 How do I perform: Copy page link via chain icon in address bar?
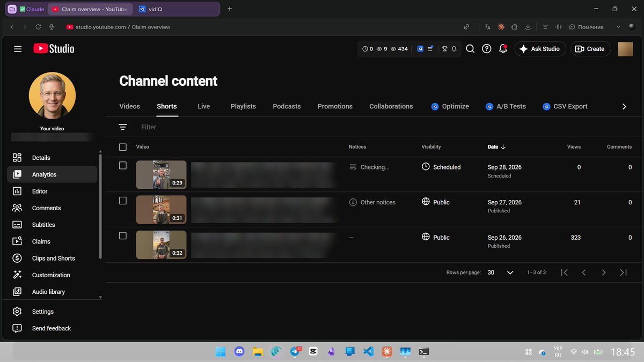click(467, 27)
